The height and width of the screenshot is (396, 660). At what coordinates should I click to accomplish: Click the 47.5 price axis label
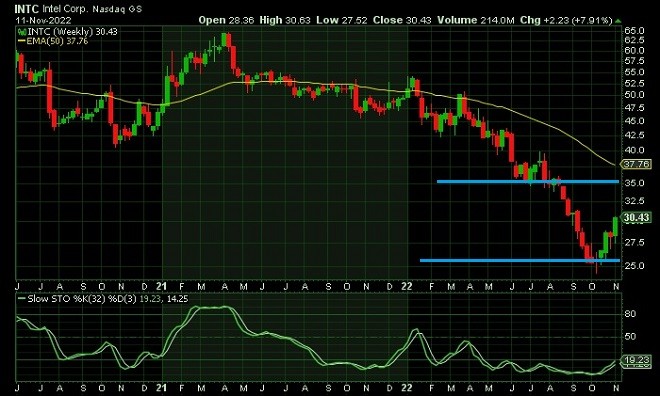point(635,108)
